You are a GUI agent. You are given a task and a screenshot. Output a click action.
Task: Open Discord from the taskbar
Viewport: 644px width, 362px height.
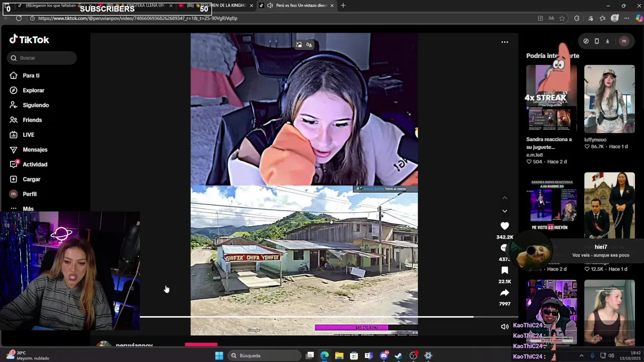pos(384,356)
